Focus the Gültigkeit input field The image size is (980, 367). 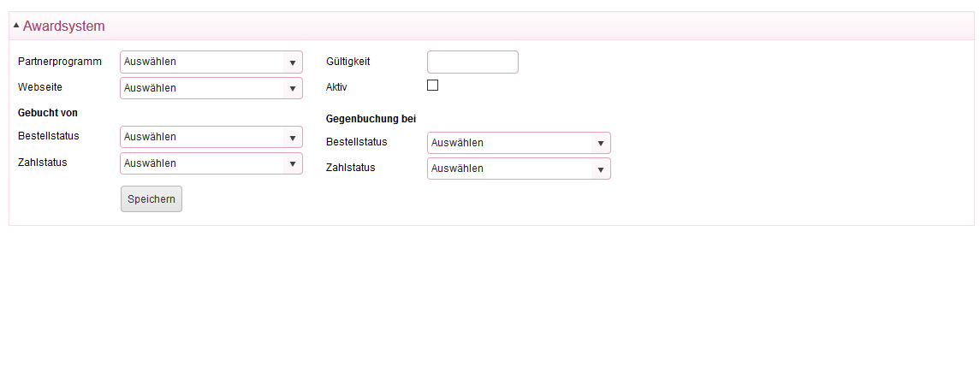pyautogui.click(x=472, y=62)
